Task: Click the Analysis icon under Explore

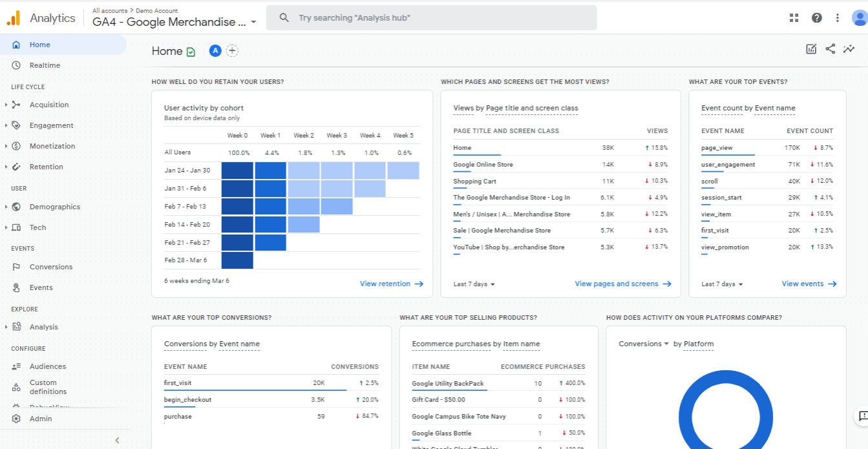Action: click(x=16, y=327)
